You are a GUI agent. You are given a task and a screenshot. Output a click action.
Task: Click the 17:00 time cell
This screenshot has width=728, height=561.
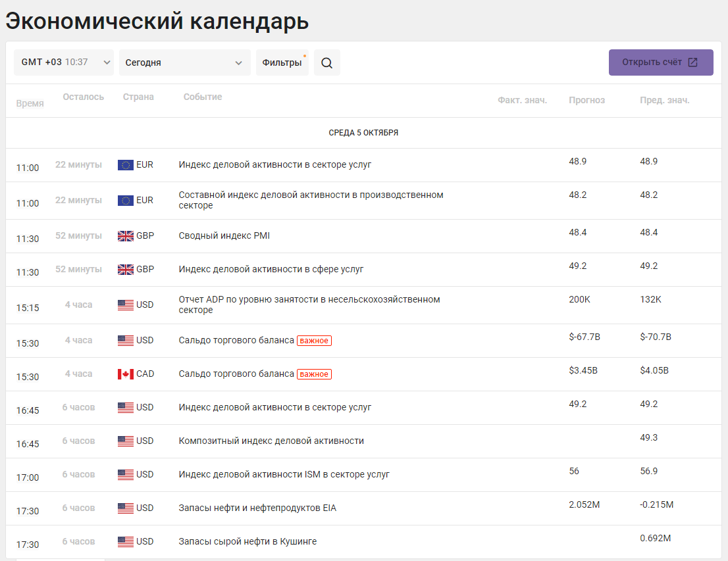coord(28,477)
